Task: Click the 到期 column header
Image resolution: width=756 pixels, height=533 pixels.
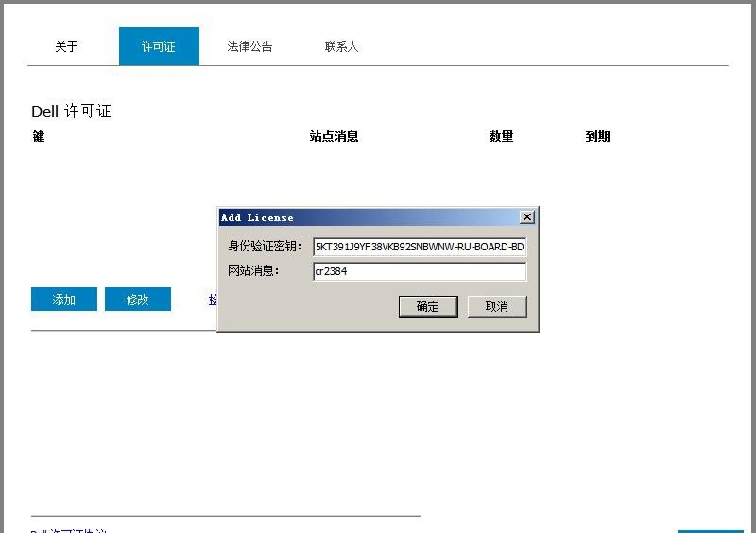Action: (x=598, y=136)
